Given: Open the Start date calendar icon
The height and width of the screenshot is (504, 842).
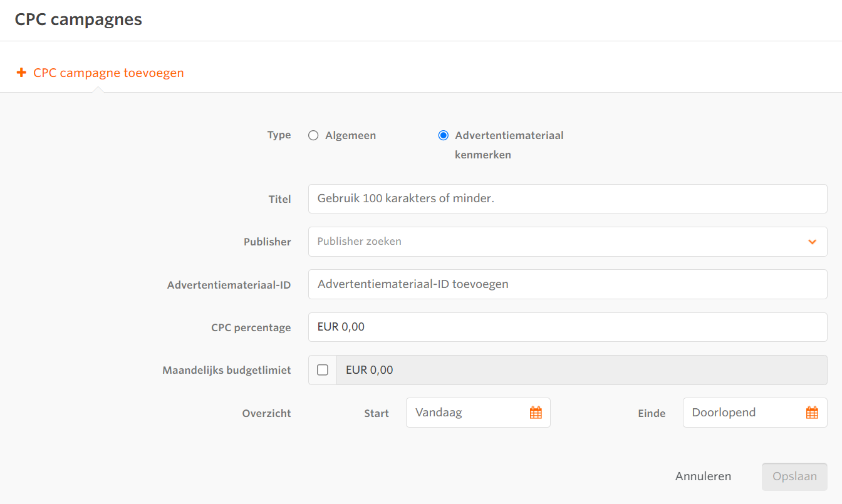Looking at the screenshot, I should click(536, 413).
